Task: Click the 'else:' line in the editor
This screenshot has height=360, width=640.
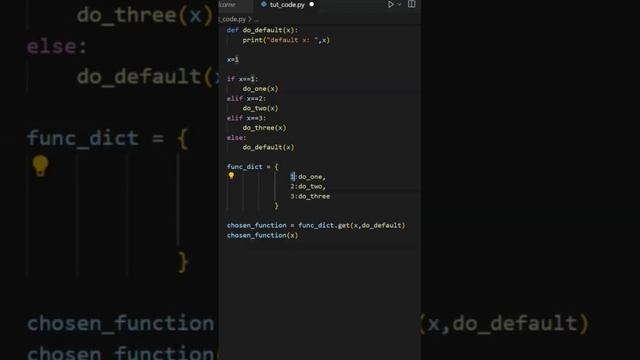Action: [237, 138]
